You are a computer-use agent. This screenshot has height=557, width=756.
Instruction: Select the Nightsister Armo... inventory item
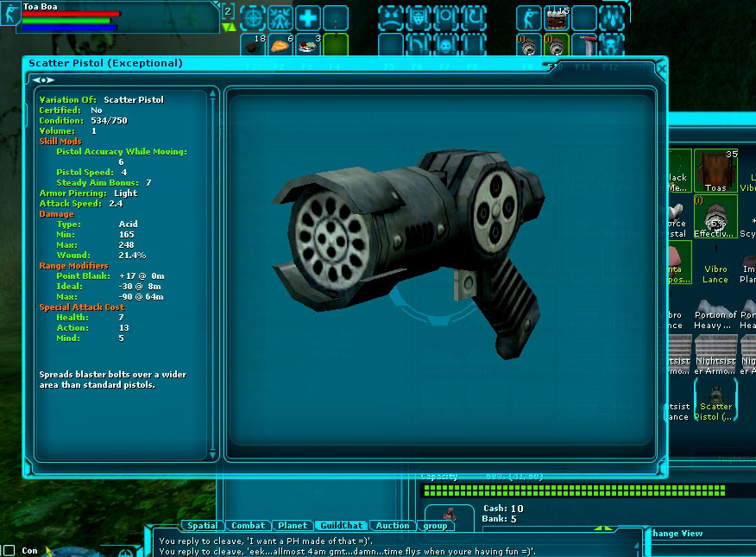pos(715,354)
